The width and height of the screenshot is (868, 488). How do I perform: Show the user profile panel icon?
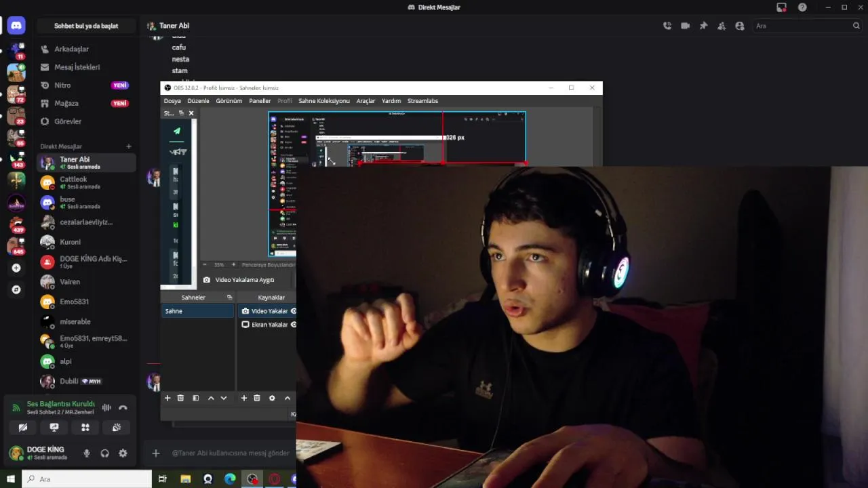(740, 26)
